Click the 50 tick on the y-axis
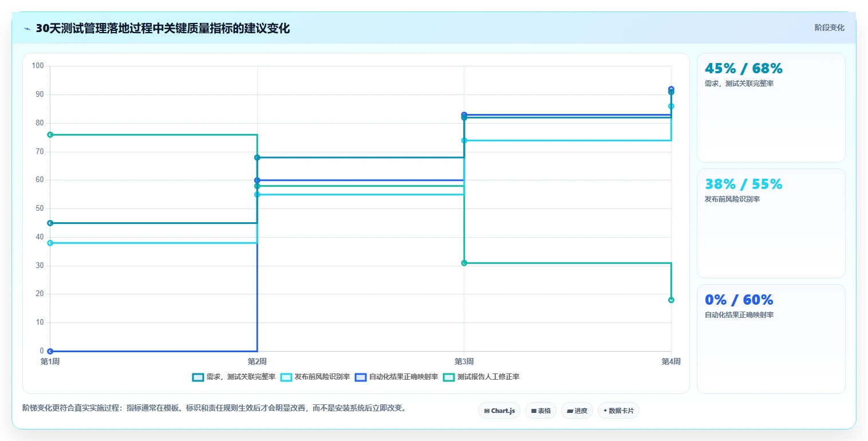 pyautogui.click(x=40, y=208)
